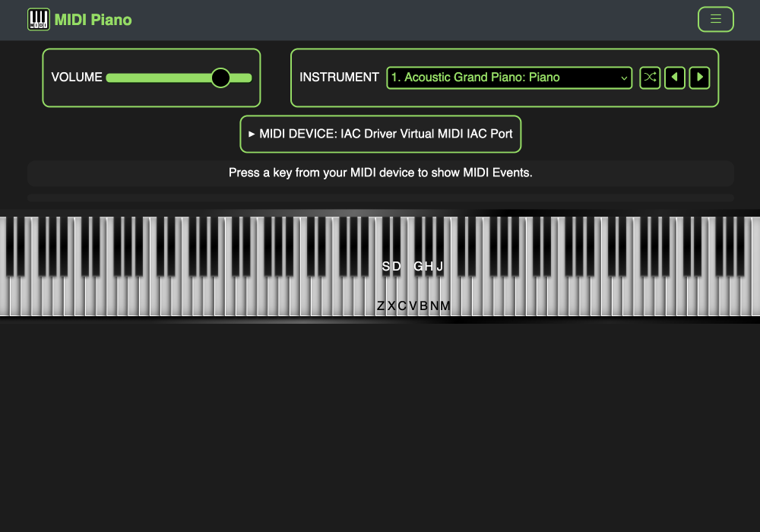Expand the MIDI DEVICE IAC Driver disclosure

(381, 134)
